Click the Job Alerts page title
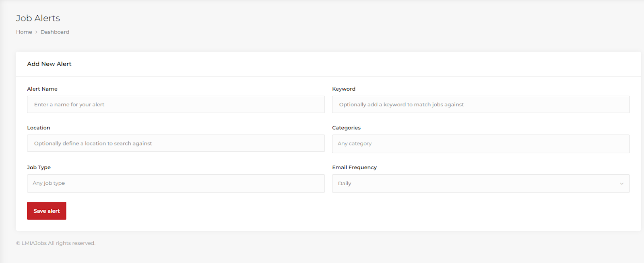644x263 pixels. pyautogui.click(x=38, y=18)
